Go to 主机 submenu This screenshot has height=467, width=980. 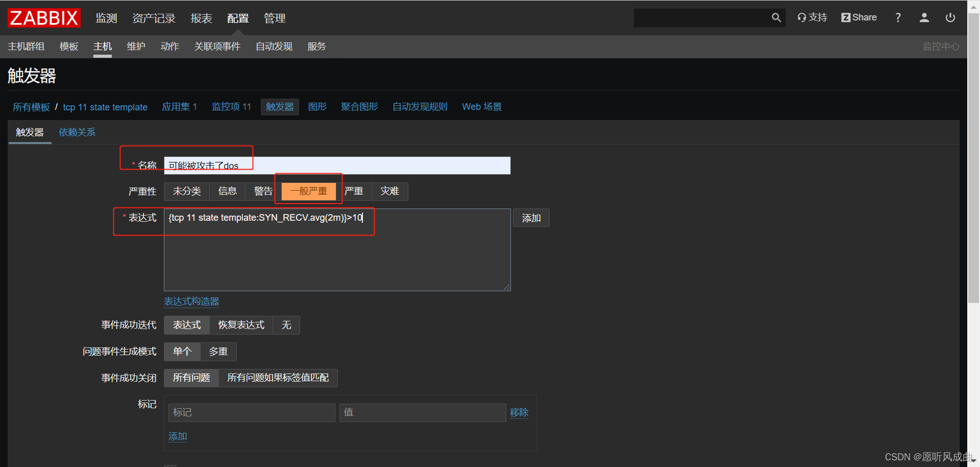tap(103, 46)
